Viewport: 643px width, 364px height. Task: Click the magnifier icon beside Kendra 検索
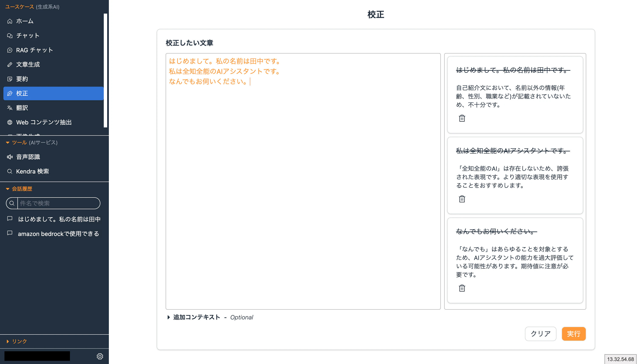click(10, 171)
